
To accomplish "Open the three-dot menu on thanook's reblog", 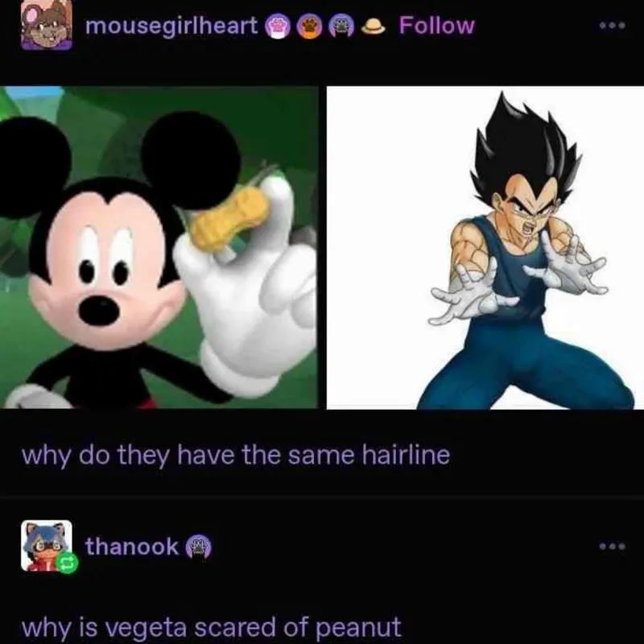I will pyautogui.click(x=613, y=547).
